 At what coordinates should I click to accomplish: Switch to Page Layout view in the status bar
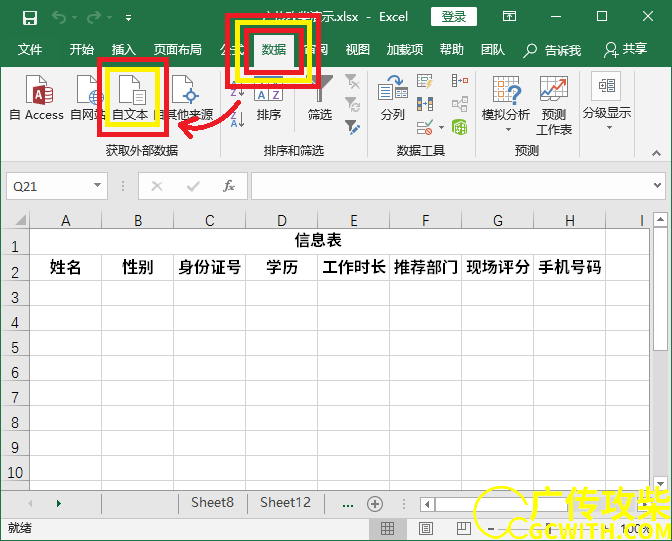click(x=426, y=528)
